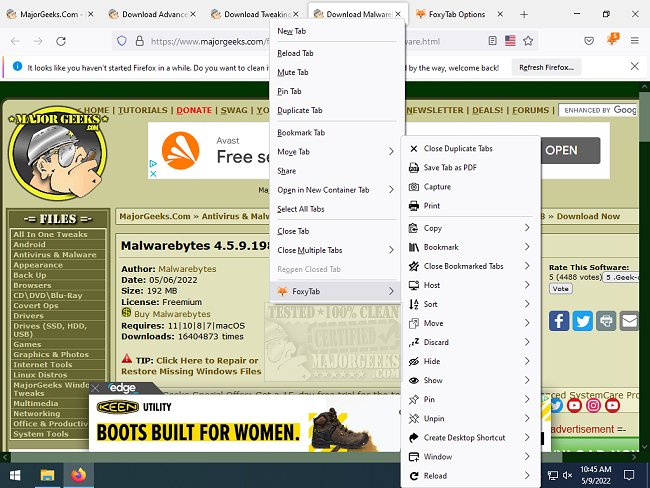
Task: Switch to the FoxyTab Options tab
Action: (456, 15)
